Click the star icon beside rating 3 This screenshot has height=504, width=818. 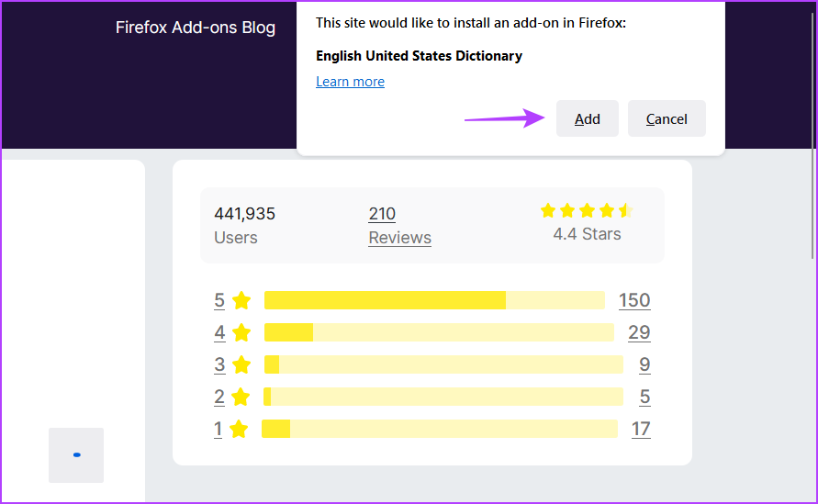click(241, 364)
